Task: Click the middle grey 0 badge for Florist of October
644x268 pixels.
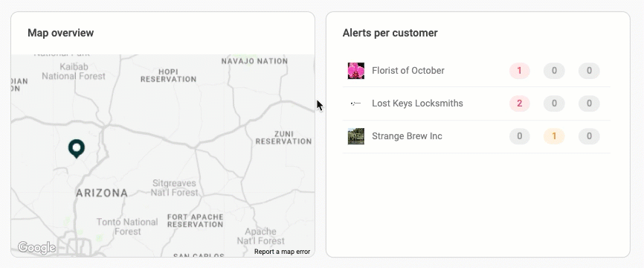Action: [554, 71]
